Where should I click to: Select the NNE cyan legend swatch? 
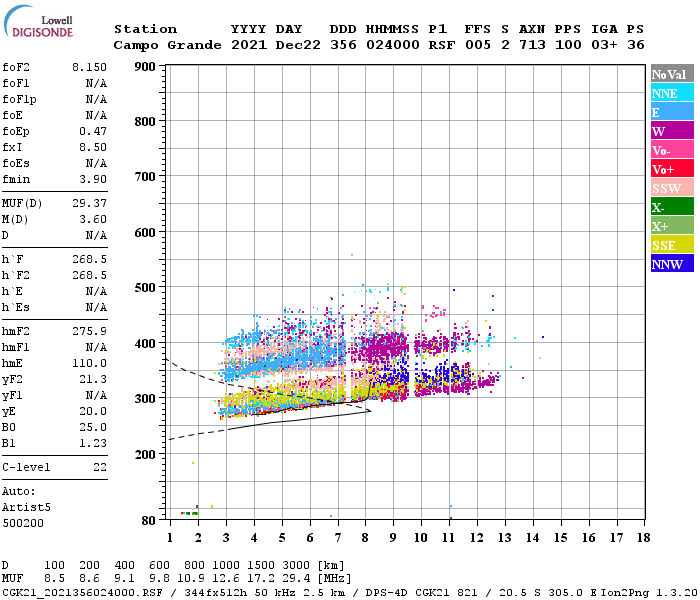click(672, 93)
